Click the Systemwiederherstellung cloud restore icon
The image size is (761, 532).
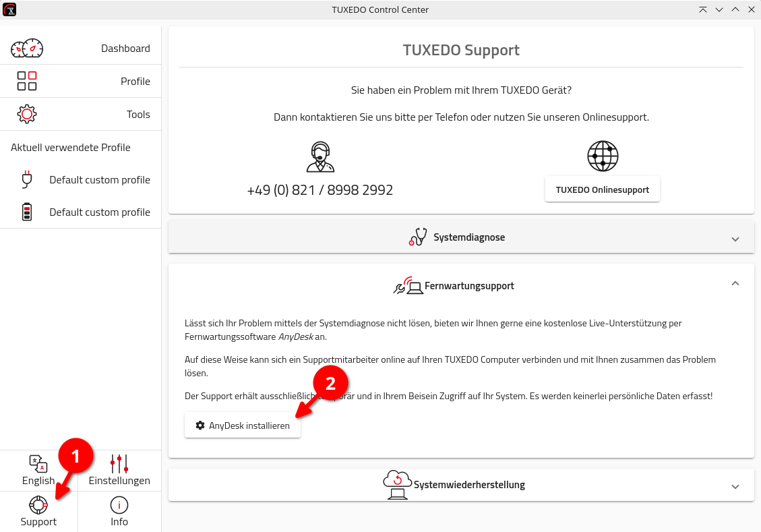[x=398, y=484]
